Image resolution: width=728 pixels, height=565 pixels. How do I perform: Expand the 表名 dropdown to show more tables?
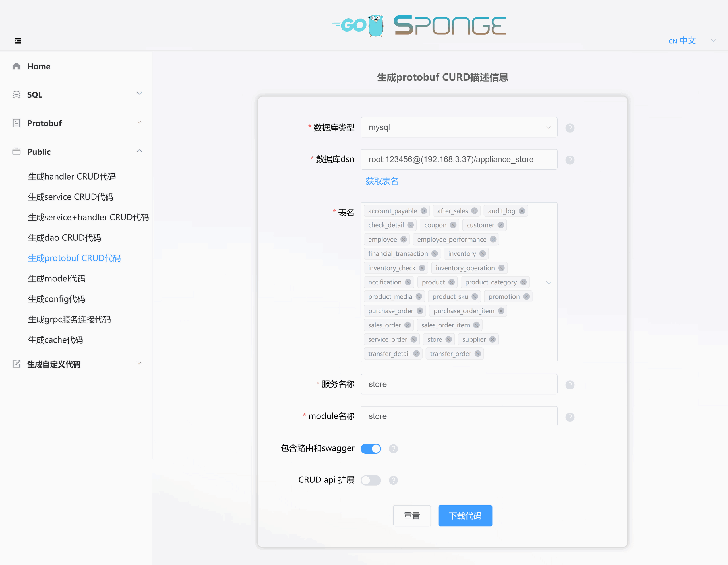point(549,282)
